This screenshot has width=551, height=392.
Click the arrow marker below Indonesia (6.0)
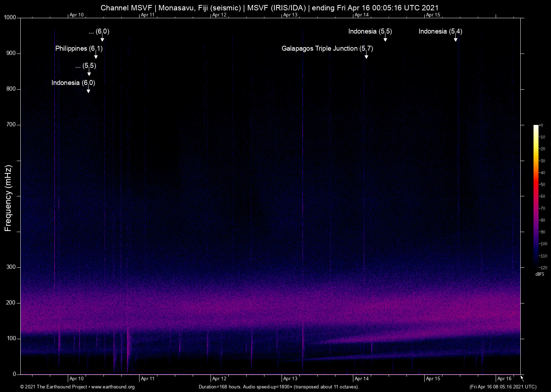(89, 90)
